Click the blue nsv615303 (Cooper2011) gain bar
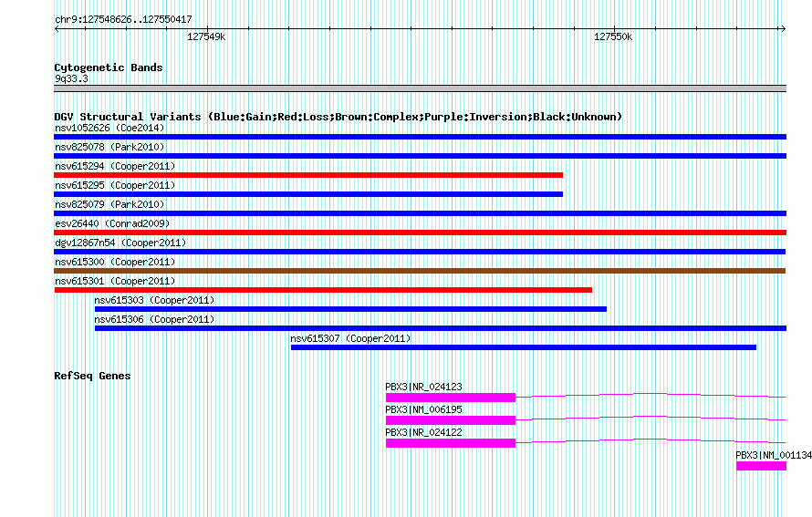The height and width of the screenshot is (517, 812). 350,309
